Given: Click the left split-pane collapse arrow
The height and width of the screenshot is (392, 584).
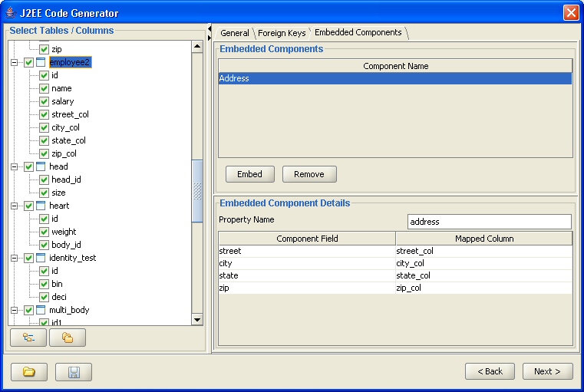Looking at the screenshot, I should click(x=210, y=28).
